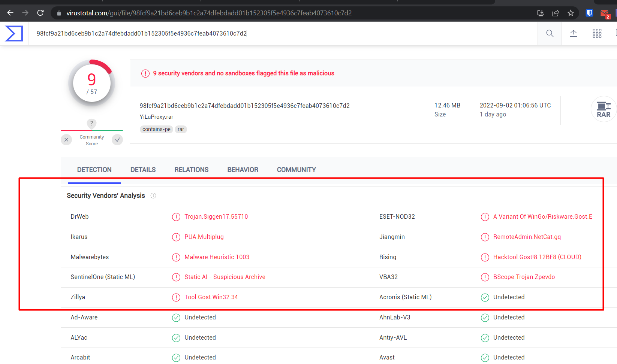
Task: Click the alert icon next to Malware.Heuristic.1003
Action: [x=176, y=257]
